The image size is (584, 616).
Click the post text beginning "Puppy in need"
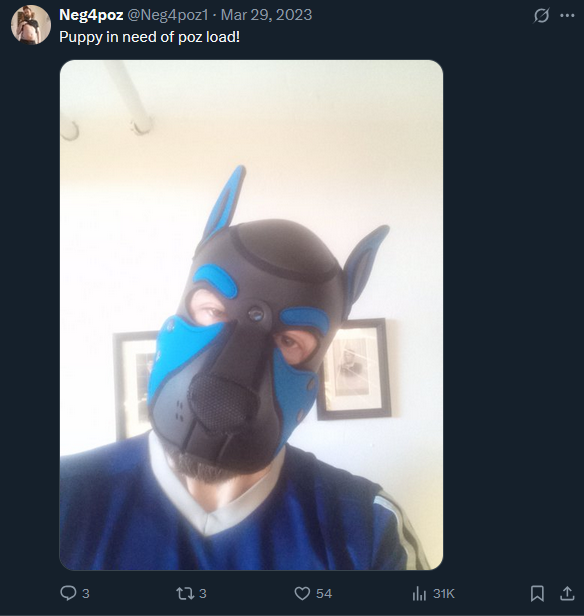click(149, 37)
